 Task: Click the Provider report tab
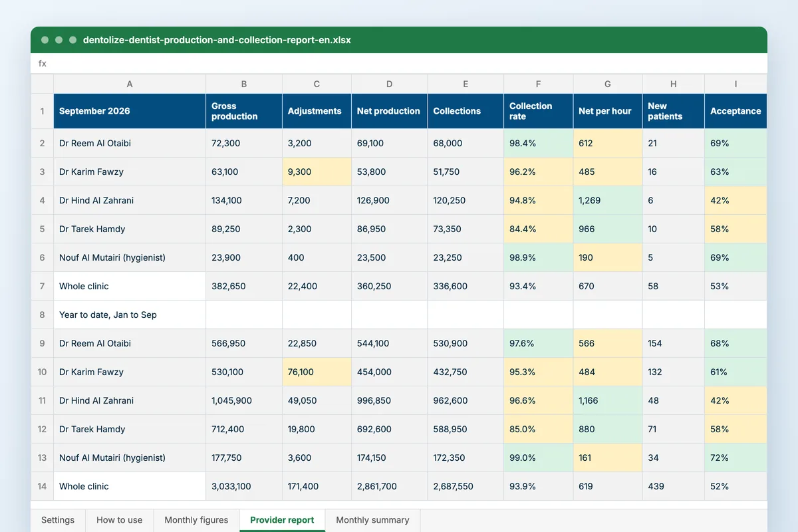[x=282, y=520]
